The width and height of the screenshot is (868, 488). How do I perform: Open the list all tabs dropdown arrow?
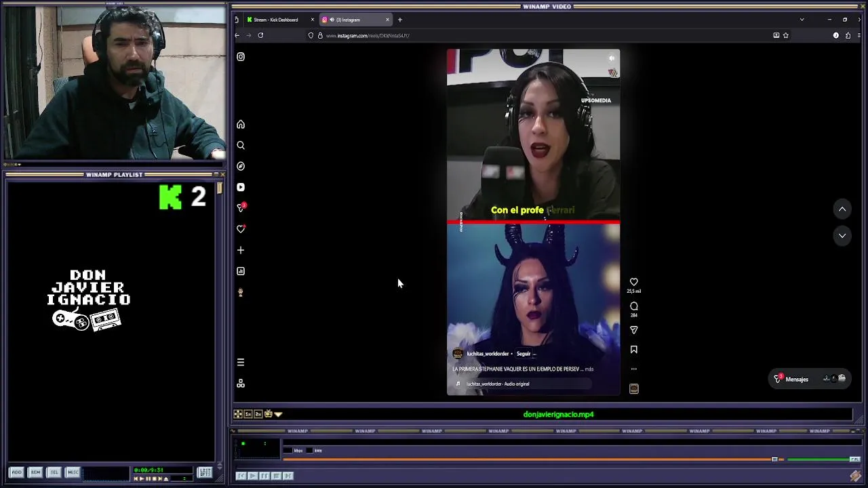[802, 20]
